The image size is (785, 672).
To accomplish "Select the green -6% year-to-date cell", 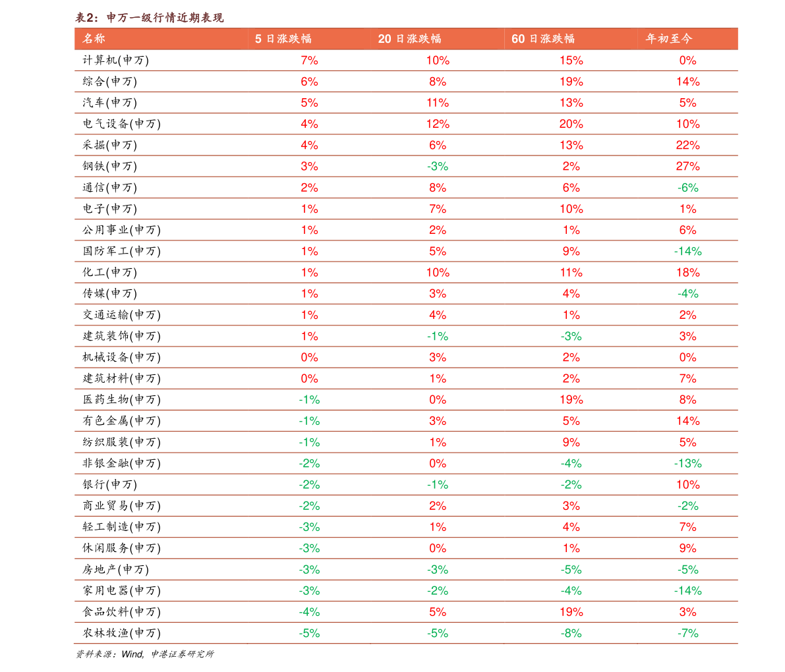I will point(687,188).
